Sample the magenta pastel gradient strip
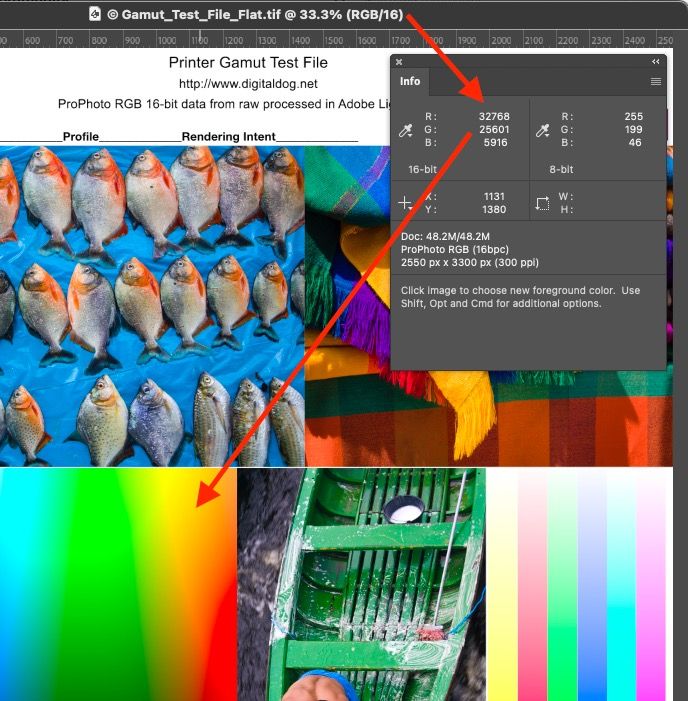The height and width of the screenshot is (701, 688). click(x=651, y=587)
